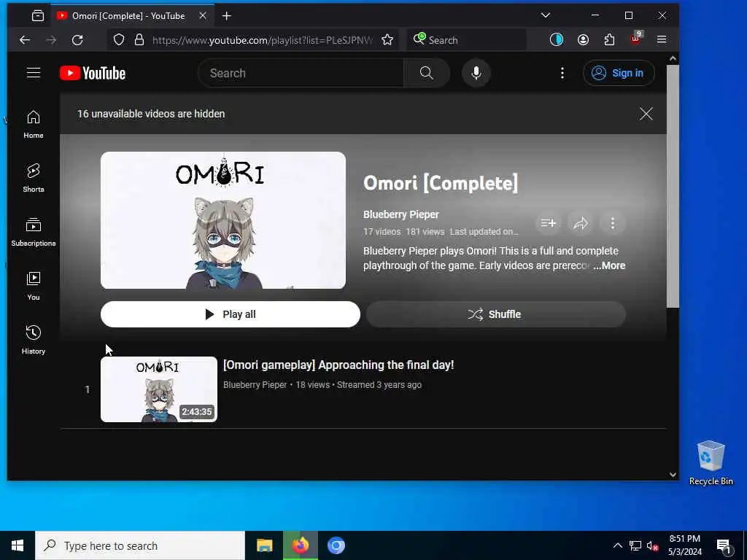The height and width of the screenshot is (560, 747).
Task: Go to Home in the sidebar
Action: click(x=34, y=124)
